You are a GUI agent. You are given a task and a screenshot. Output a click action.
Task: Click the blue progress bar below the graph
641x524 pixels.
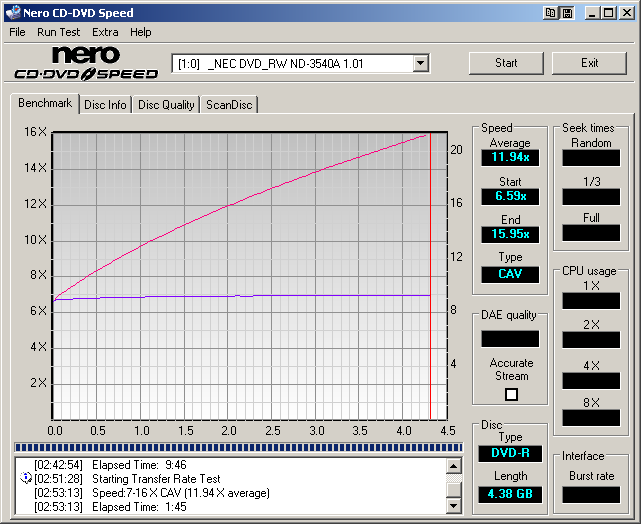238,447
